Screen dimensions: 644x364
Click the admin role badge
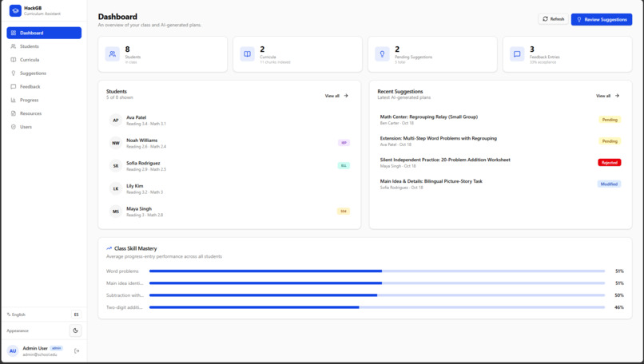click(56, 348)
